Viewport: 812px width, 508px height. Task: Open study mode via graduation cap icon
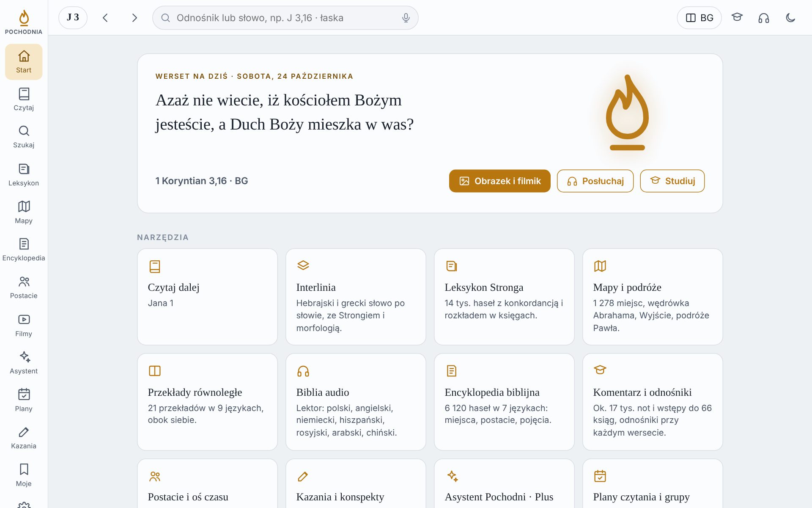(x=737, y=18)
